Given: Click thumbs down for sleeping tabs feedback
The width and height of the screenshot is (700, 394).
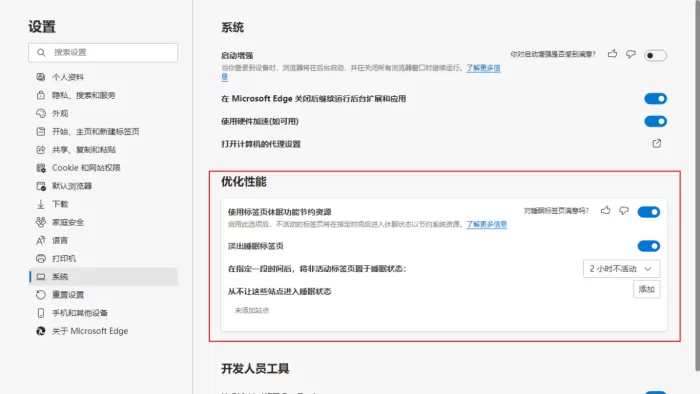Looking at the screenshot, I should [x=624, y=210].
